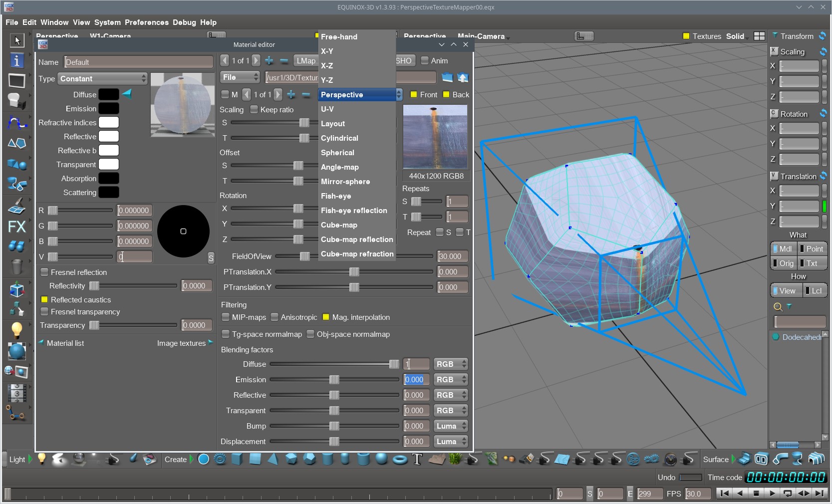This screenshot has height=504, width=832.
Task: Open the FX effects tool
Action: [16, 227]
